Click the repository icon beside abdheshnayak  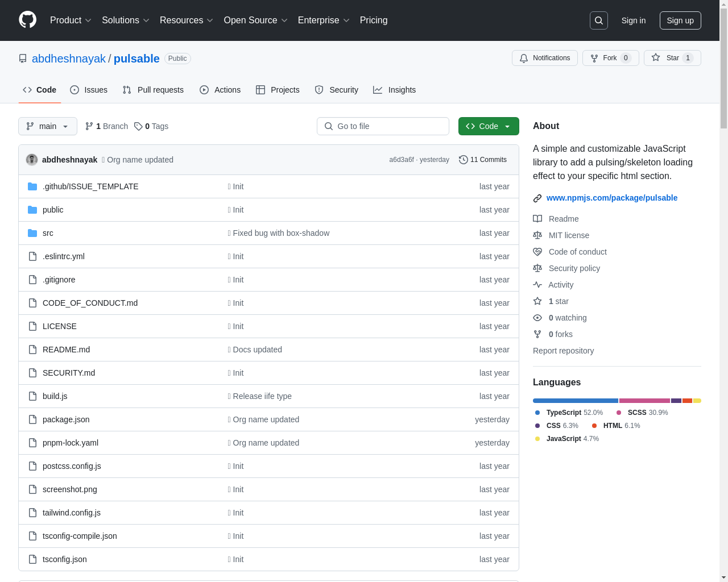tap(23, 59)
